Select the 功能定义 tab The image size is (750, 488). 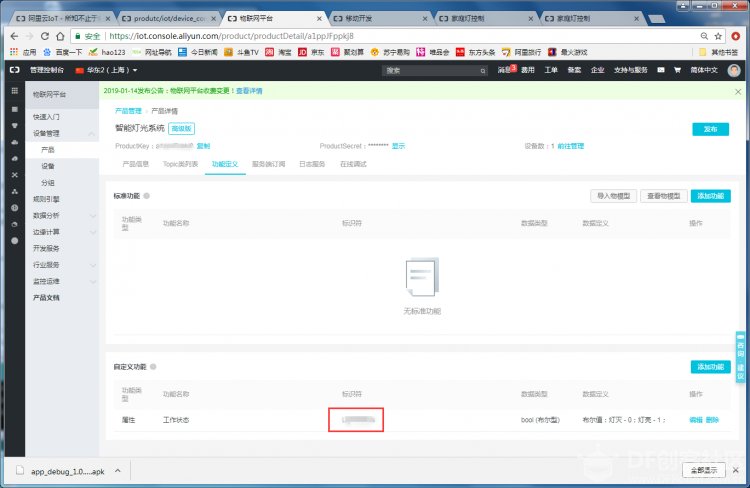225,164
